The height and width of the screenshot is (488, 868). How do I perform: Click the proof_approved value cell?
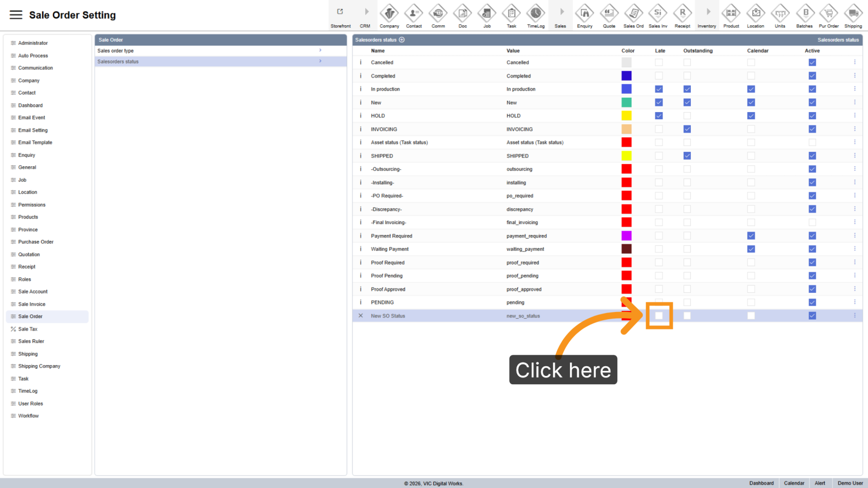(524, 289)
